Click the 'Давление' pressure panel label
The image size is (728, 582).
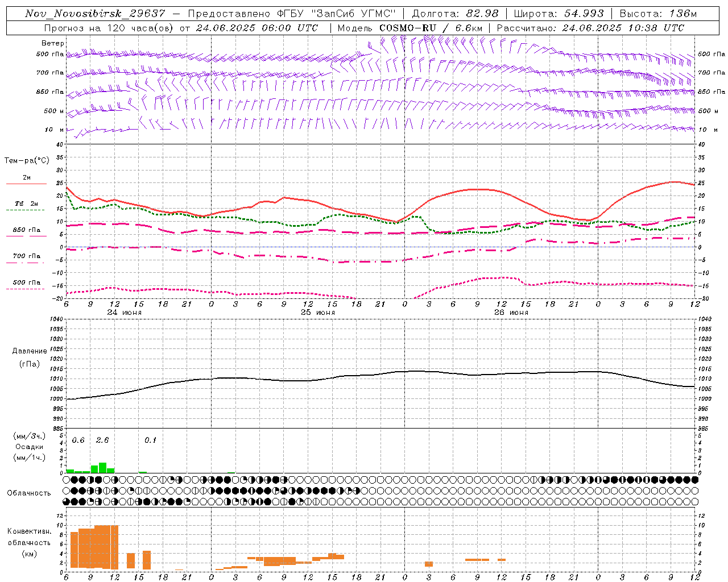pos(30,351)
